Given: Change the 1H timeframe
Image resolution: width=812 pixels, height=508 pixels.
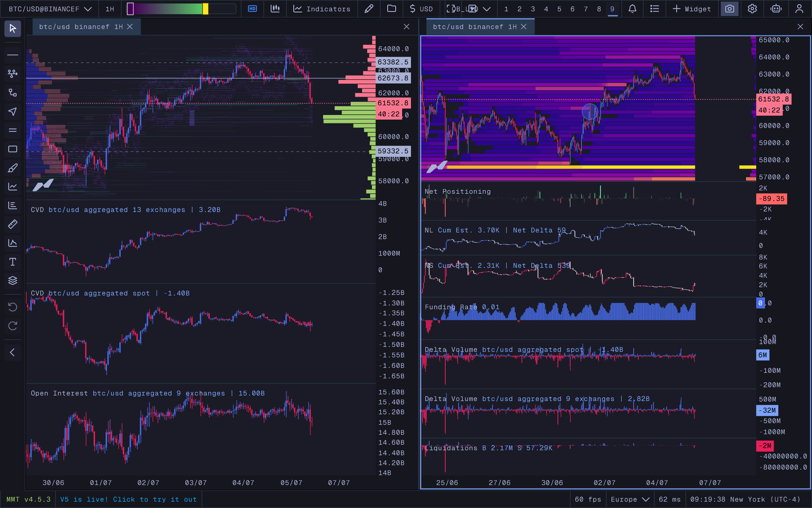Looking at the screenshot, I should point(110,9).
